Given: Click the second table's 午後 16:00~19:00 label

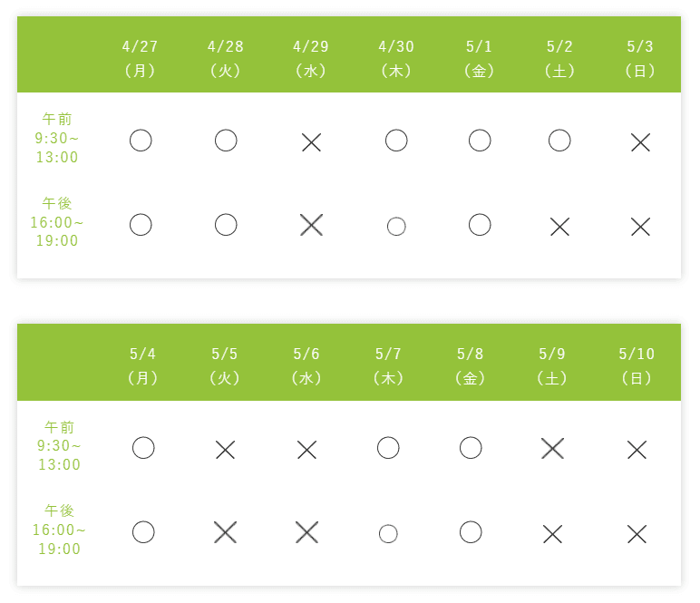Looking at the screenshot, I should pyautogui.click(x=60, y=530).
